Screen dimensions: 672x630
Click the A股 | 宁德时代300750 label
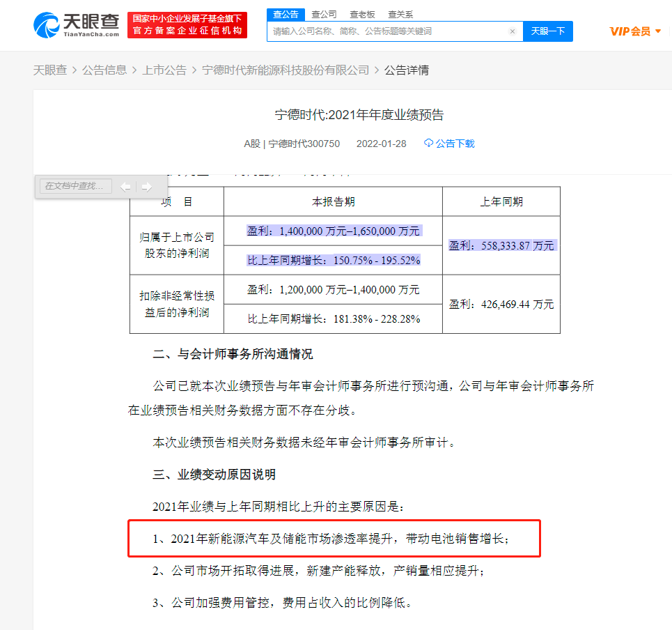point(292,144)
